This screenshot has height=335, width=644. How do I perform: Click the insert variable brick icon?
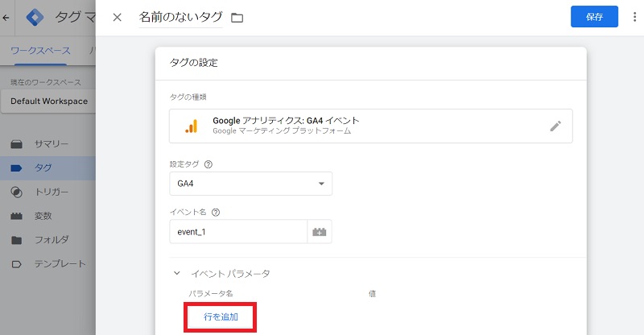(319, 232)
